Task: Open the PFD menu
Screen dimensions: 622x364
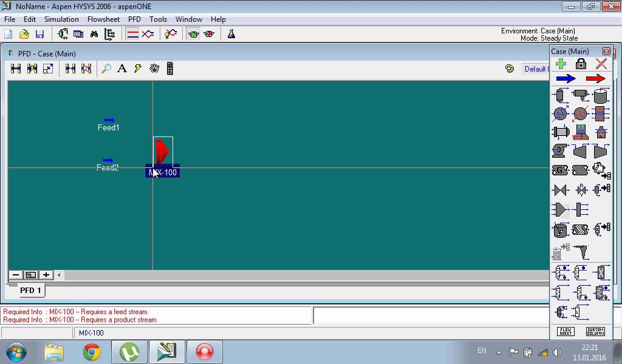Action: pyautogui.click(x=134, y=19)
